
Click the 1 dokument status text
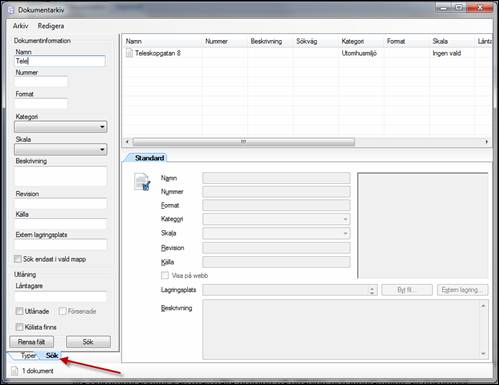[38, 371]
